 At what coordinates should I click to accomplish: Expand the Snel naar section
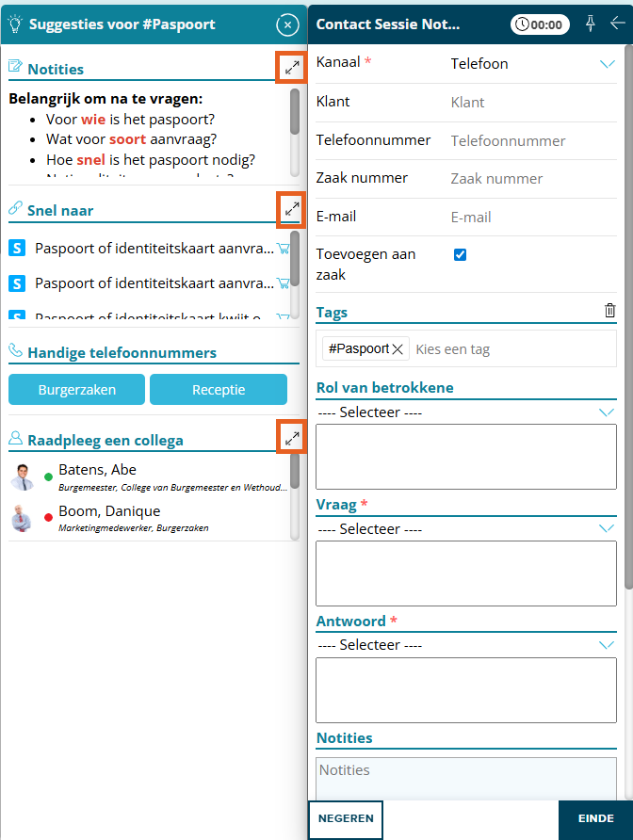(x=292, y=209)
